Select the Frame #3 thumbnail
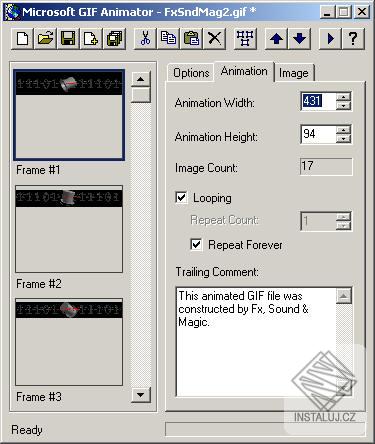Viewport: 375px width, 444px height. click(69, 342)
